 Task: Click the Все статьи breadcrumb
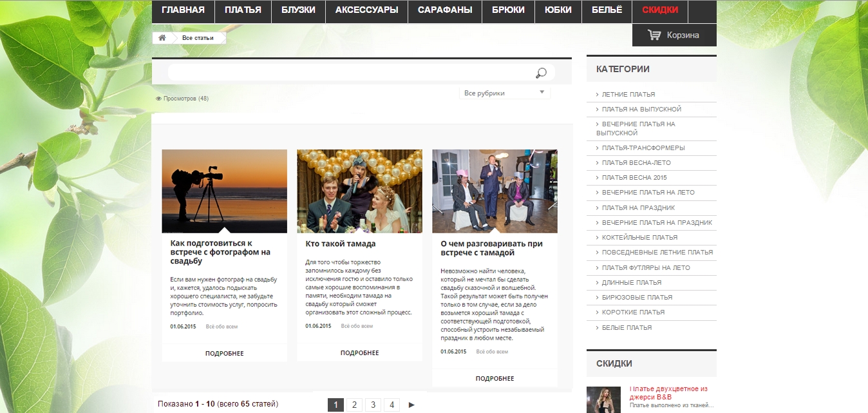[x=198, y=38]
